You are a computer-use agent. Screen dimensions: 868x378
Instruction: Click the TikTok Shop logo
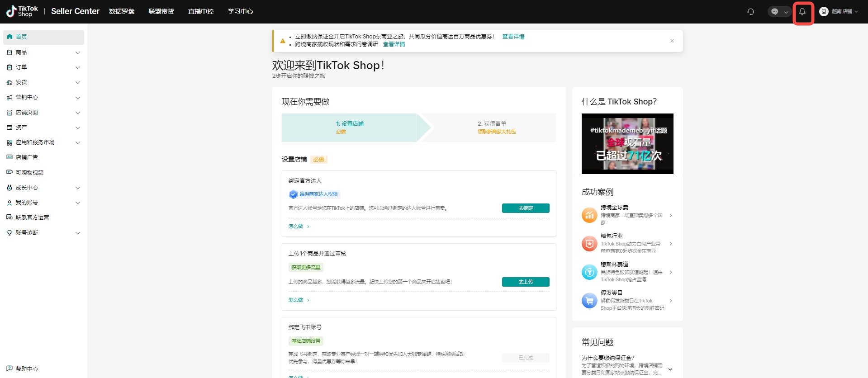pyautogui.click(x=22, y=11)
